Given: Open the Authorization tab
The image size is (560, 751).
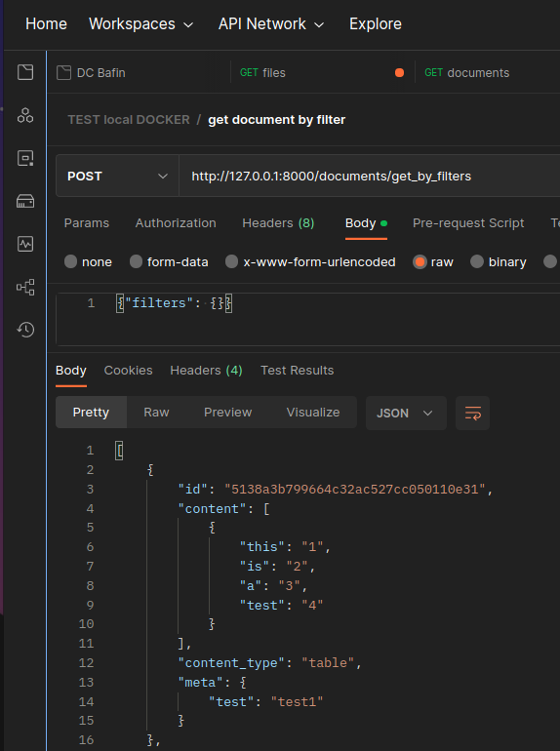Looking at the screenshot, I should pyautogui.click(x=176, y=223).
